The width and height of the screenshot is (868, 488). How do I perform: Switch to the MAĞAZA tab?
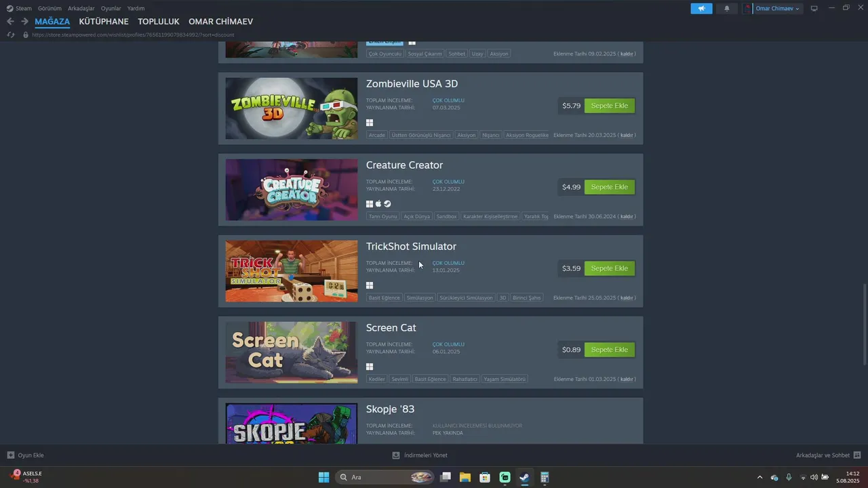(x=52, y=22)
